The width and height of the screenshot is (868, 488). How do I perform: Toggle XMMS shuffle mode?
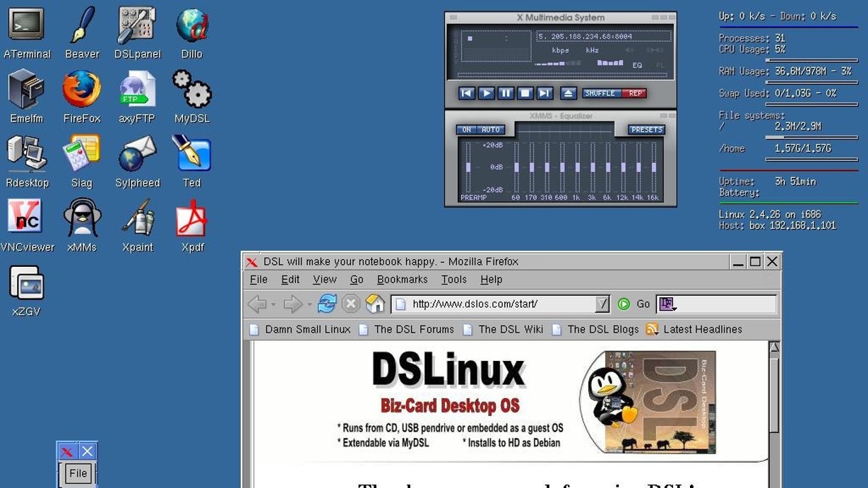[600, 93]
